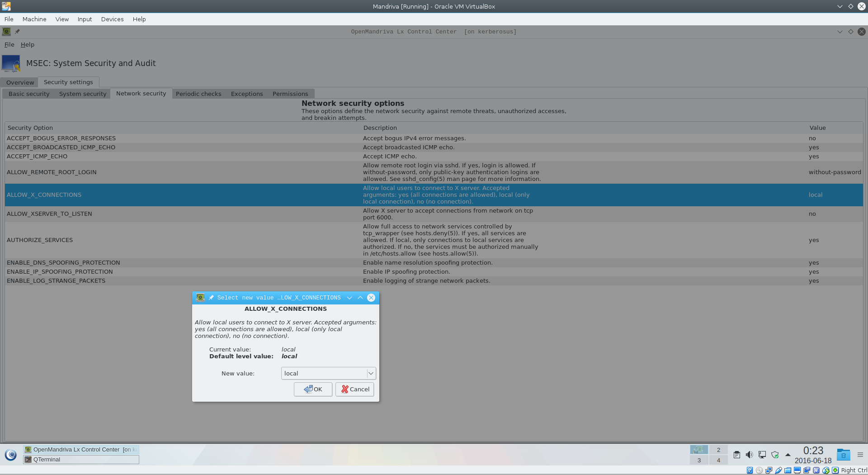Open VirtualBox Help menu

pos(139,19)
